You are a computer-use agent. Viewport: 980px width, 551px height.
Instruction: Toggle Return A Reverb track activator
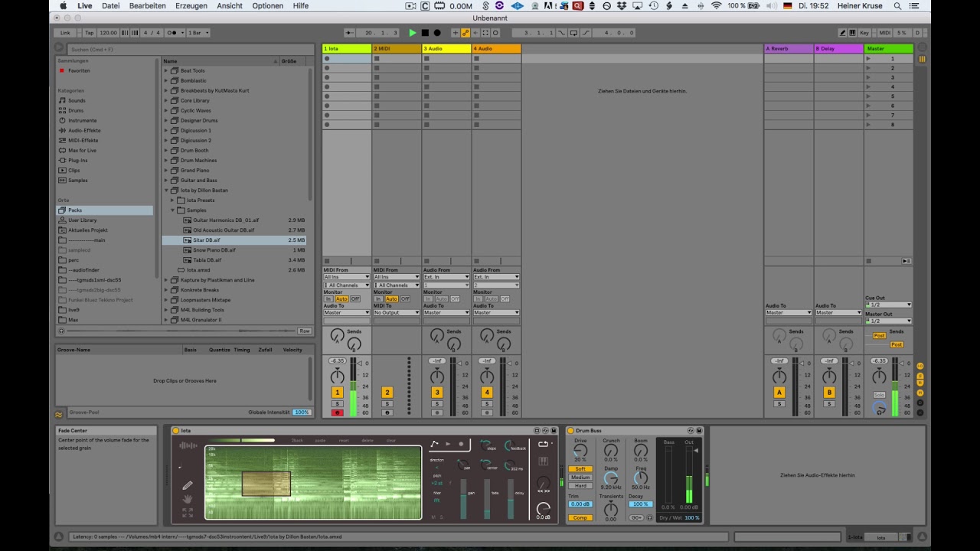(x=779, y=393)
